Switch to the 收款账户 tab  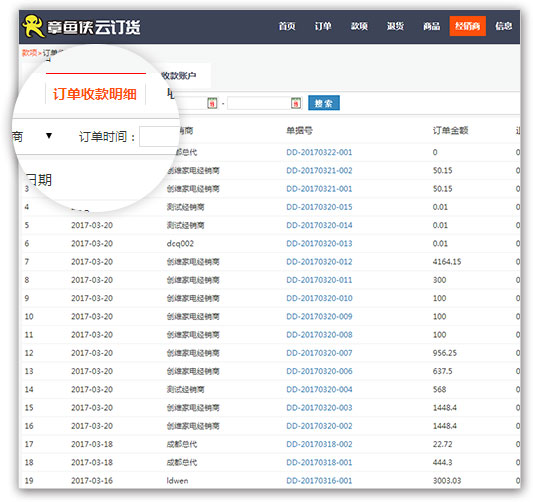pos(179,75)
